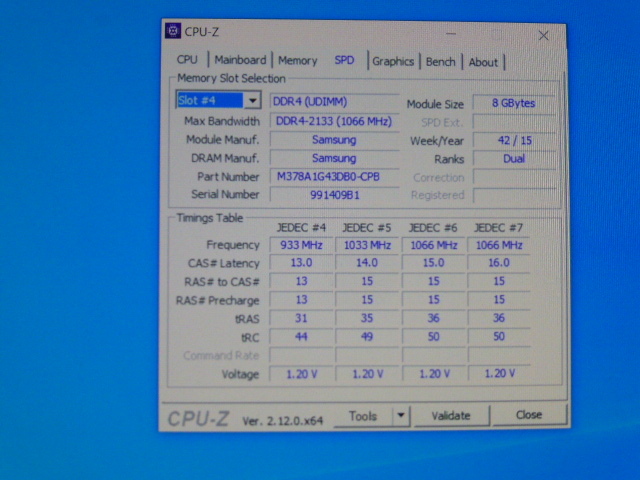
Task: Click the JEDEC #6 1066 MHz frequency cell
Action: [x=433, y=245]
